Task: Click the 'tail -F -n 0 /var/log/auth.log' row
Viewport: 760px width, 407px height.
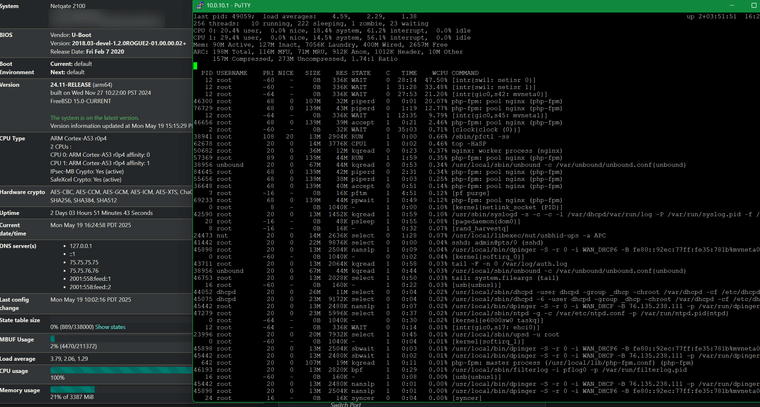Action: click(x=380, y=264)
